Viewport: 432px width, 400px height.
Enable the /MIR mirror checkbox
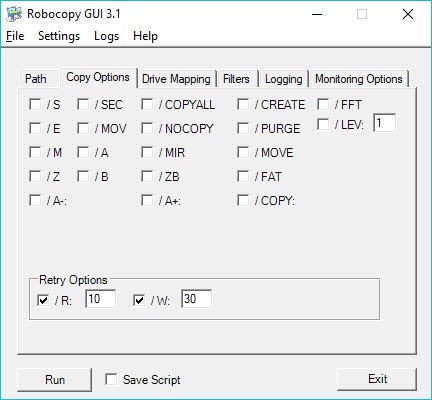click(147, 153)
